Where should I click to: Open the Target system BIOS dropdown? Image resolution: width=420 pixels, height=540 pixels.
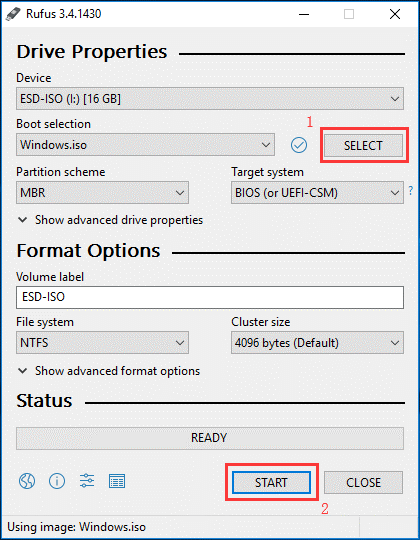317,193
